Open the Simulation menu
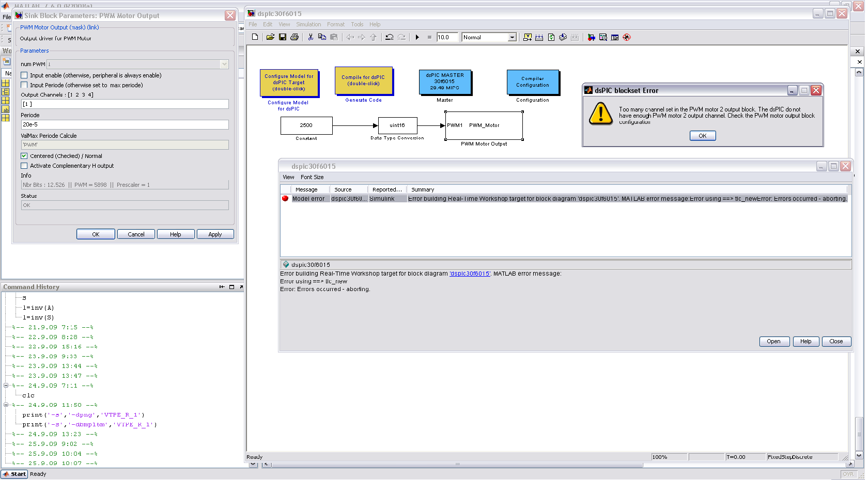 (308, 24)
